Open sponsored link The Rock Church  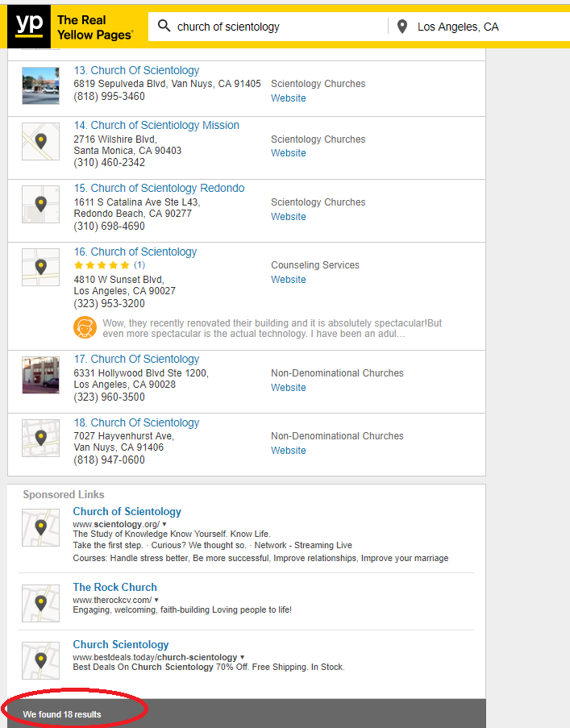coord(114,587)
